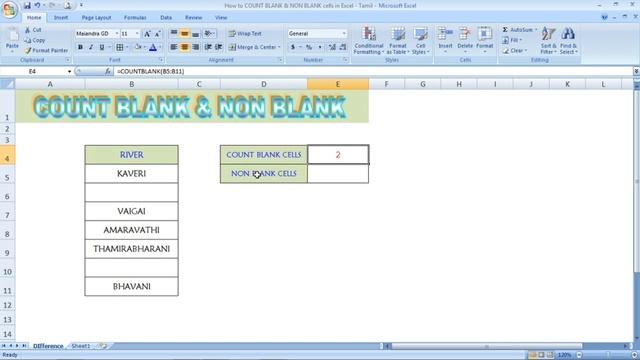
Task: Select cell containing THAMIRABHARANI
Action: click(x=131, y=249)
